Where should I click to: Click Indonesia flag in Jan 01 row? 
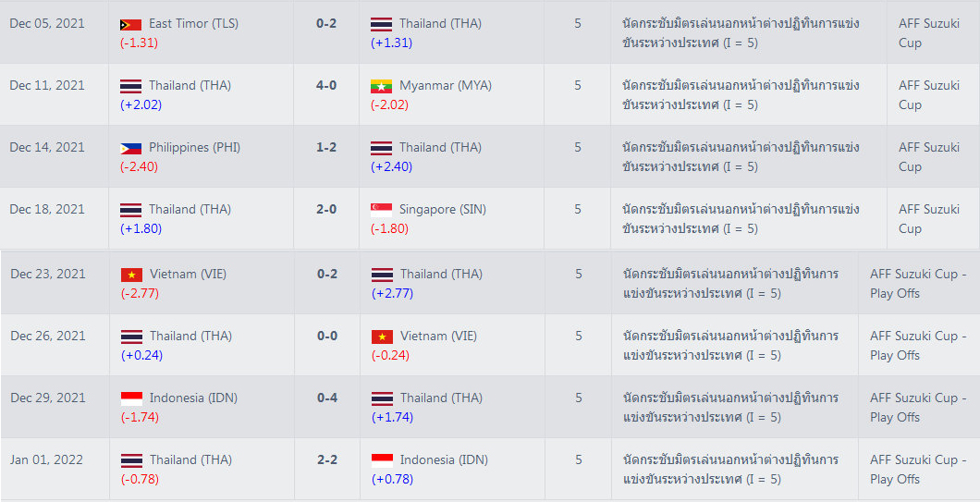click(382, 460)
